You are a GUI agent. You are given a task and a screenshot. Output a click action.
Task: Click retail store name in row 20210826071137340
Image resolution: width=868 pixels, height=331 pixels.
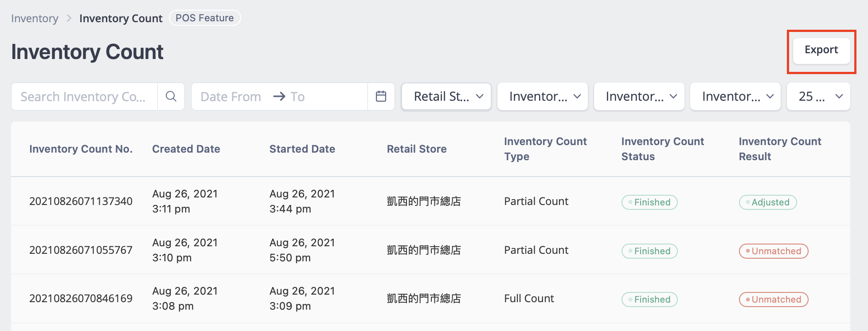coord(424,201)
